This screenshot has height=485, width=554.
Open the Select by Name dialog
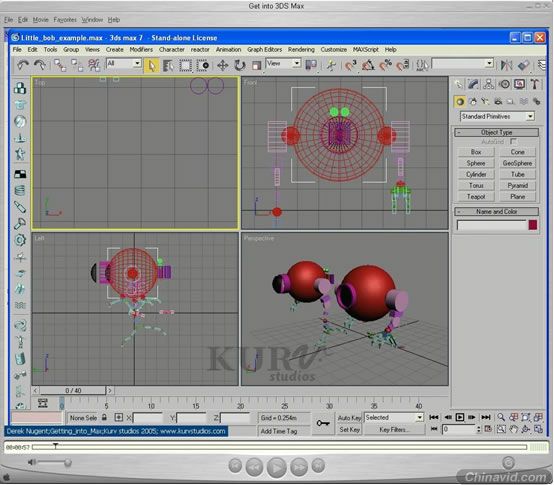pyautogui.click(x=169, y=65)
